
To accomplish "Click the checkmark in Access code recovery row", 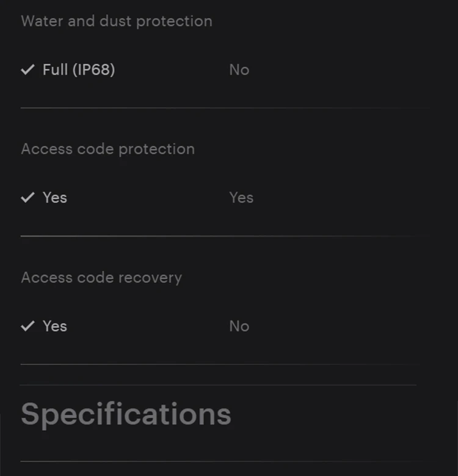I will click(27, 326).
